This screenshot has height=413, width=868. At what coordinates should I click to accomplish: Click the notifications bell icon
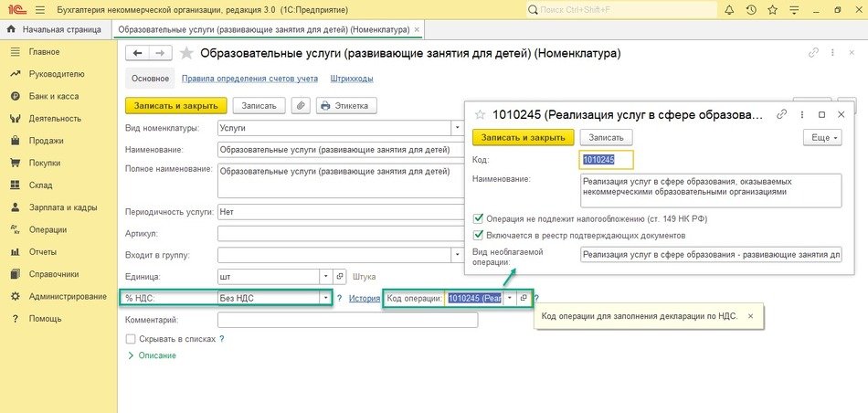[728, 9]
